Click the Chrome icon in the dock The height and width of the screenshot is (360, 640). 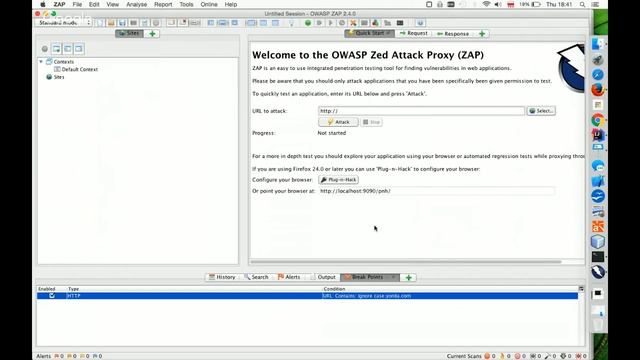[598, 120]
